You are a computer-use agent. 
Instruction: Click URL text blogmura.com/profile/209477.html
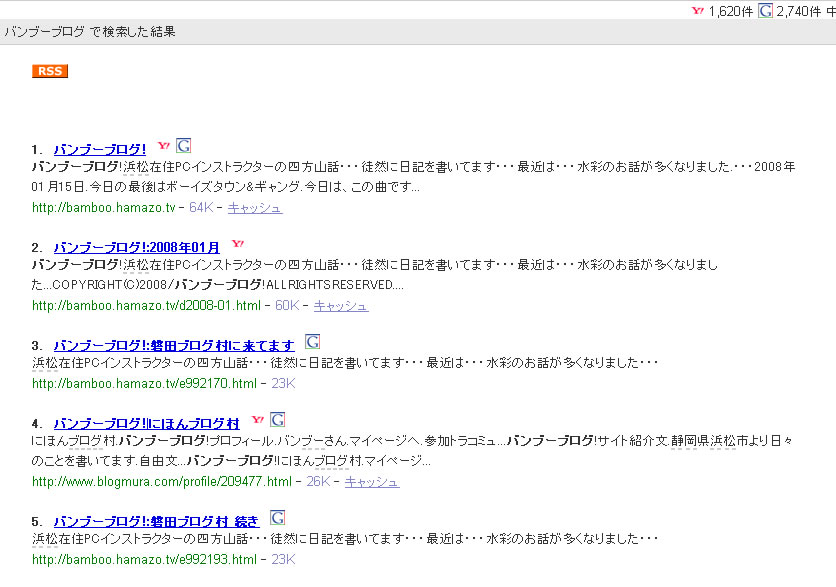pos(162,482)
